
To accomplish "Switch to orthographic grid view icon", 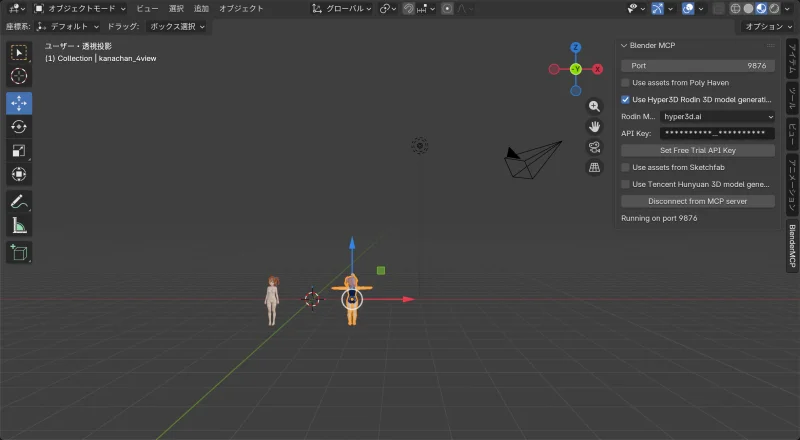I will pos(594,168).
